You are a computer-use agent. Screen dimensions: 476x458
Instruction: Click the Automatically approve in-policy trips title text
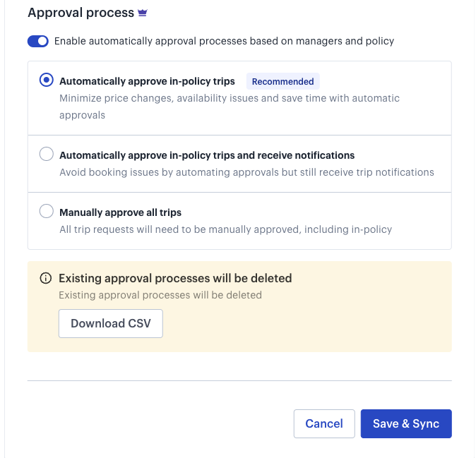coord(147,81)
